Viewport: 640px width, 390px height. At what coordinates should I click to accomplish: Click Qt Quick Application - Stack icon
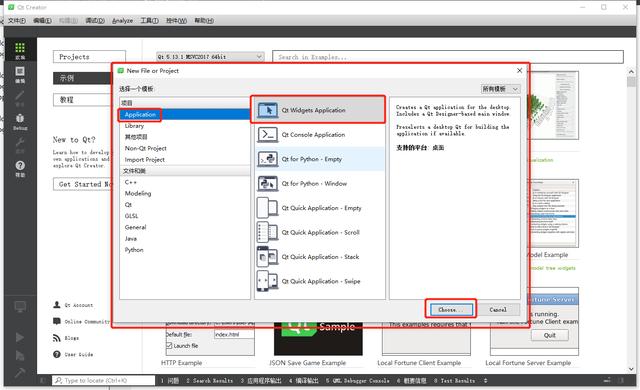268,257
